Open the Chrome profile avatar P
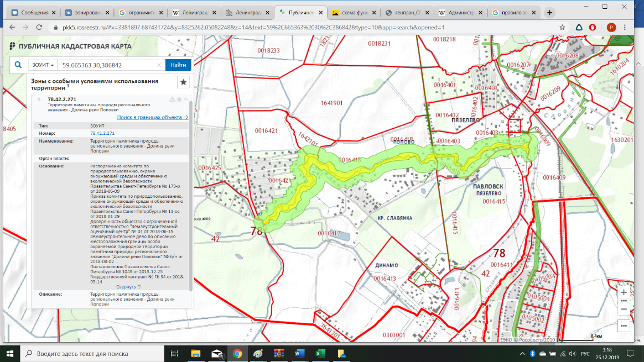This screenshot has height=362, width=644. point(611,28)
